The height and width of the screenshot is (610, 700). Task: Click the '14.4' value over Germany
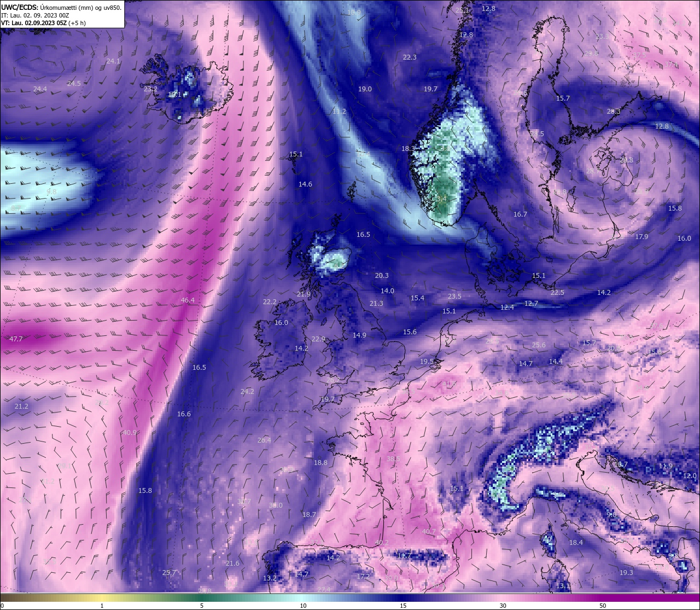coord(556,362)
